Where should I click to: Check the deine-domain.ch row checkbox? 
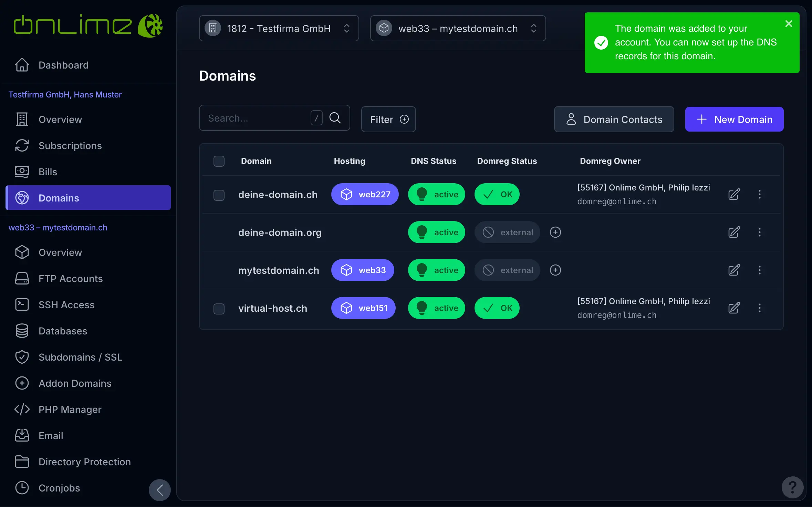pyautogui.click(x=219, y=195)
